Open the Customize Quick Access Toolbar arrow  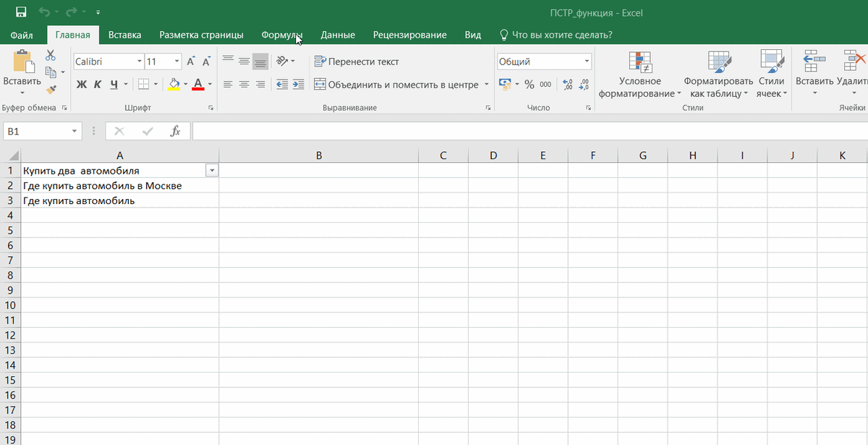point(98,13)
